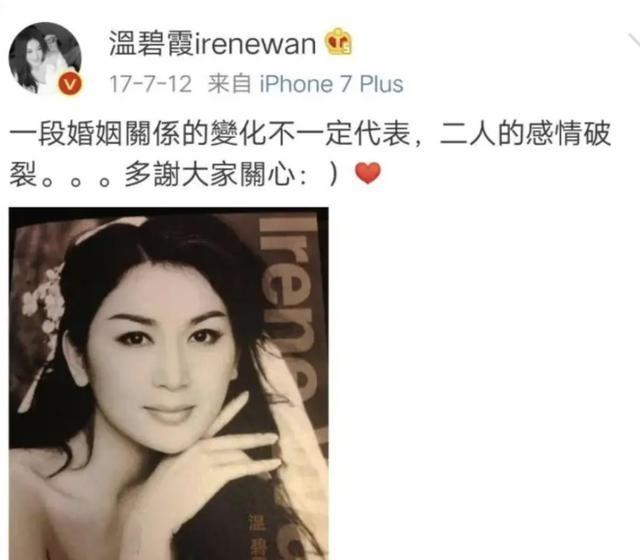This screenshot has width=640, height=560.
Task: Expand the post options chevron top-right
Action: click(633, 41)
